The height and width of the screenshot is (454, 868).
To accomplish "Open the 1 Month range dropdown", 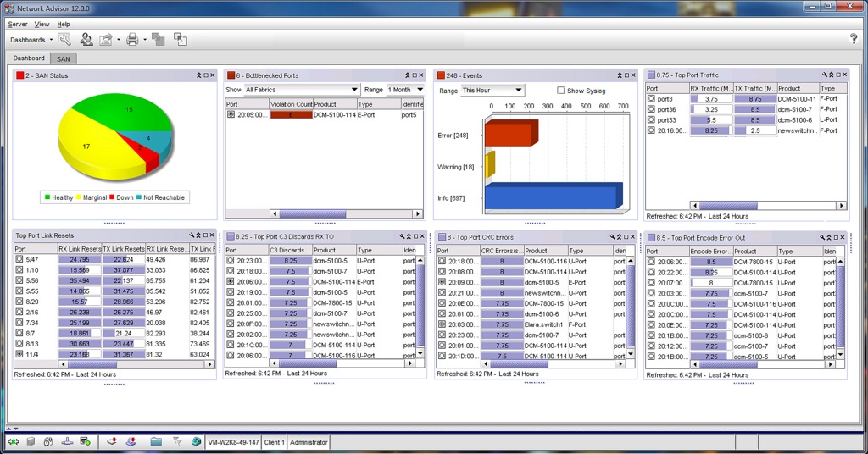I will 405,90.
